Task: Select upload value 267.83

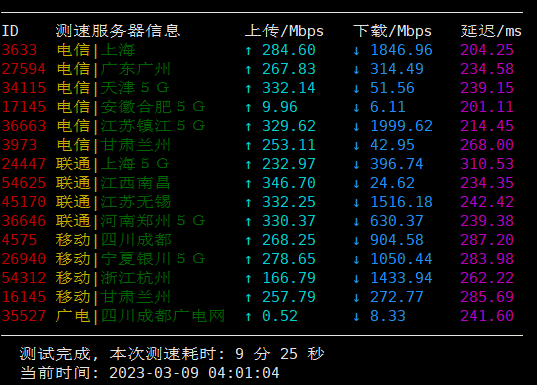Action: coord(289,69)
